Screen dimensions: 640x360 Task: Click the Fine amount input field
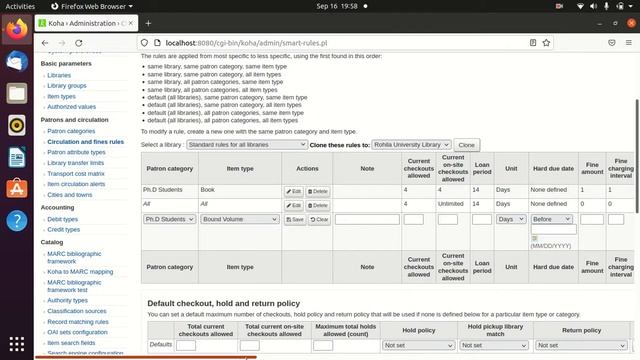point(592,220)
